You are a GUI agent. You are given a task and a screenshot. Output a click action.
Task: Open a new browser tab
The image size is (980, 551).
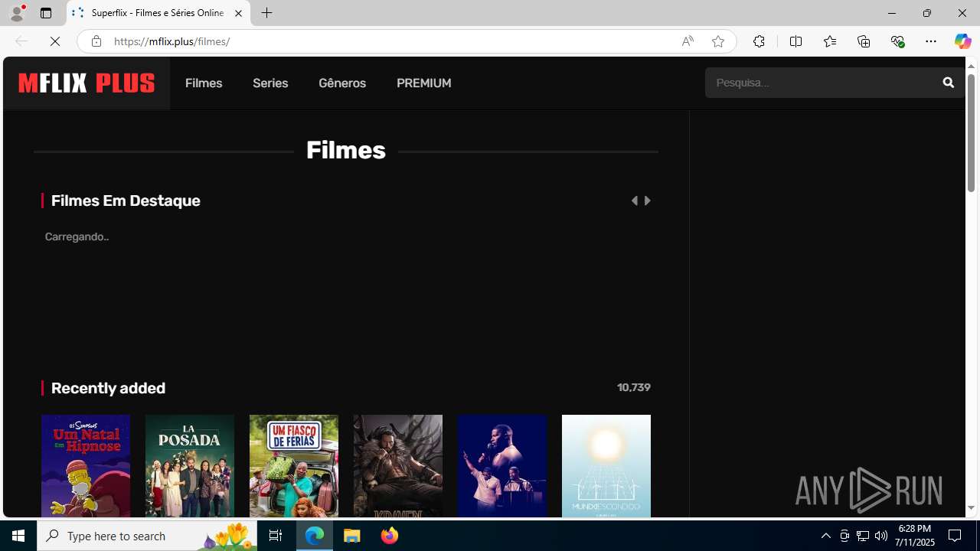tap(266, 13)
